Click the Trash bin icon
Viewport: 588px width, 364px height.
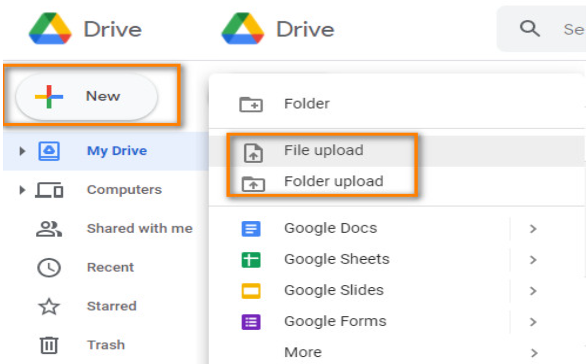(x=49, y=345)
